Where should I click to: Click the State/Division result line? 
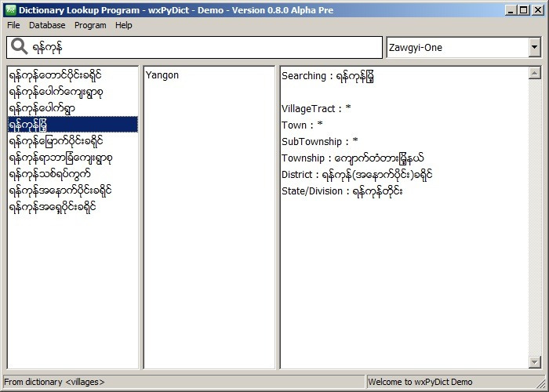(342, 191)
